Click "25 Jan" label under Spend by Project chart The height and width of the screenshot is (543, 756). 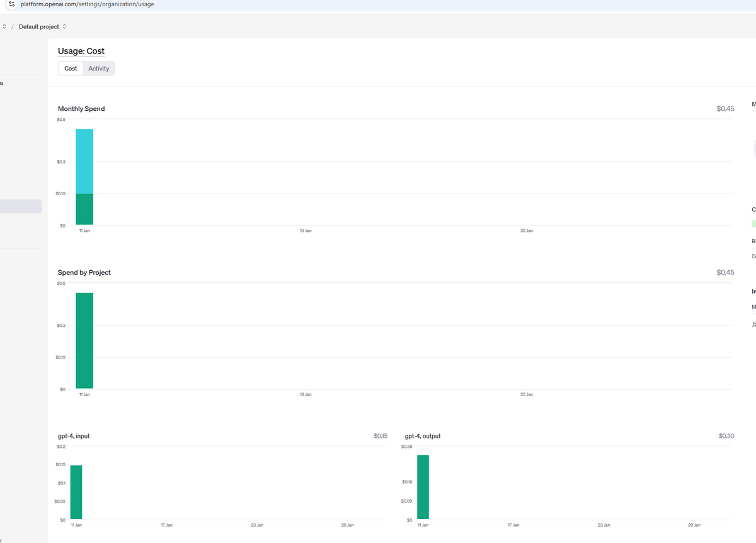[x=527, y=394]
